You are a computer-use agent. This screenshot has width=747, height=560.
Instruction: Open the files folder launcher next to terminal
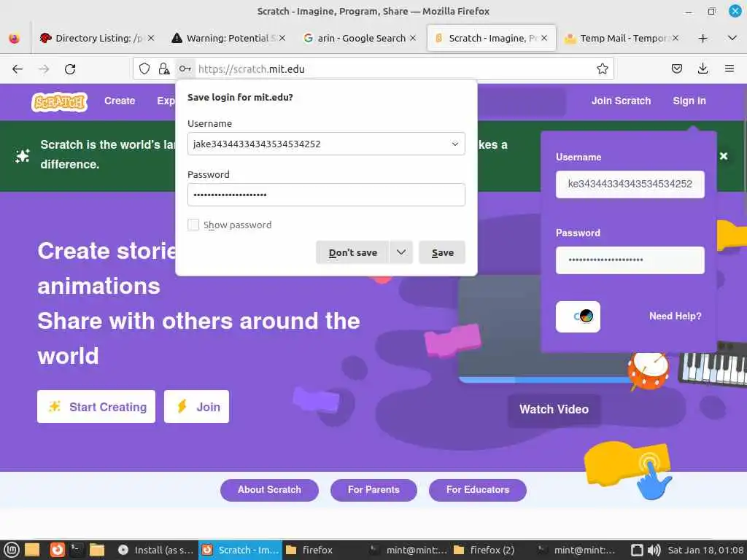coord(97,550)
